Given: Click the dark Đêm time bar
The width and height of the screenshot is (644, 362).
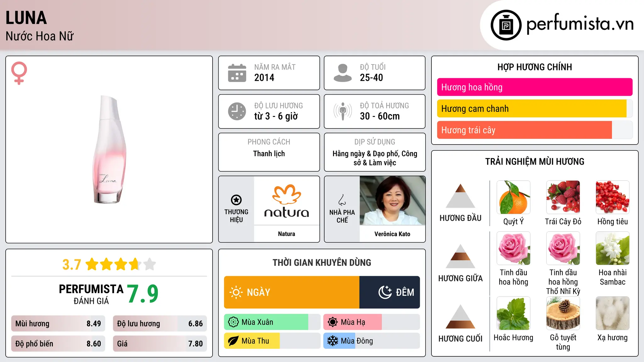Looking at the screenshot, I should 390,292.
